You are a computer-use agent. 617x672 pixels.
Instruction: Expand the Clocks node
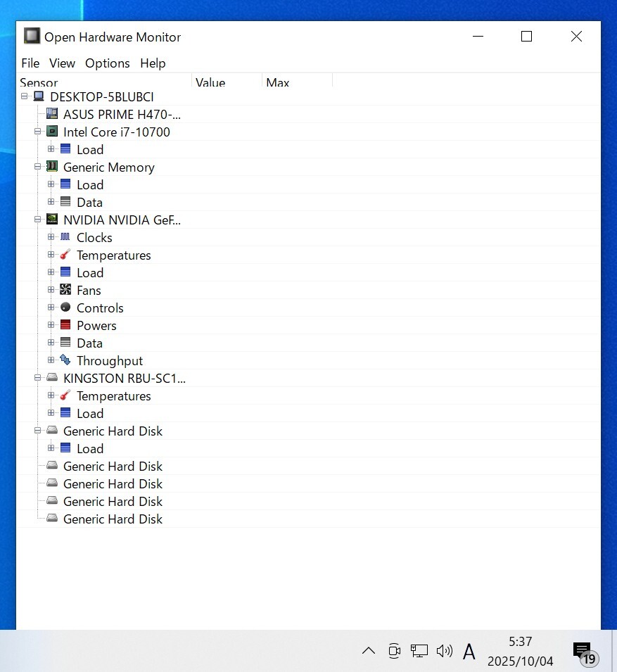tap(51, 236)
